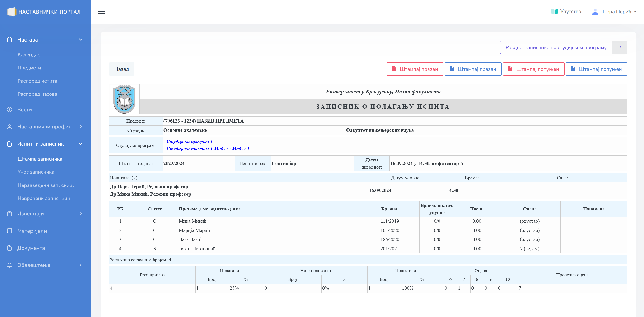The width and height of the screenshot is (644, 317).
Task: Open Унос записника menu item
Action: (36, 172)
